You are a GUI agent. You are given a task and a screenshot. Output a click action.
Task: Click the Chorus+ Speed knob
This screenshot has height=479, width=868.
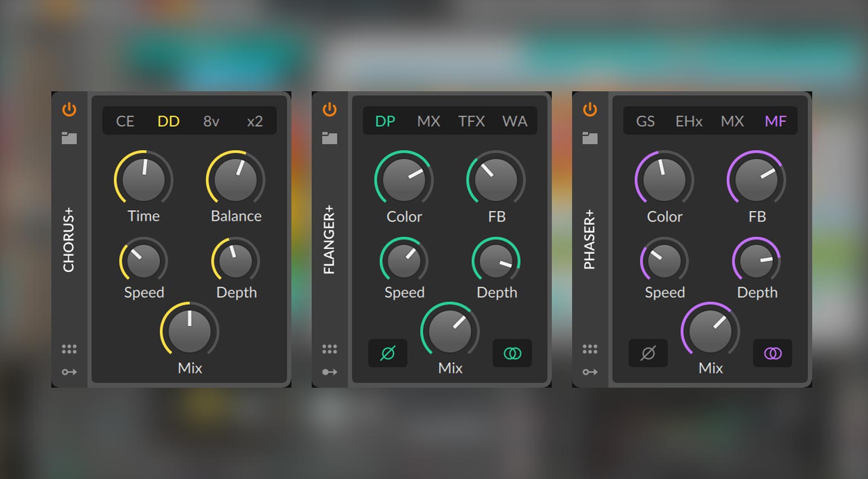pyautogui.click(x=144, y=261)
